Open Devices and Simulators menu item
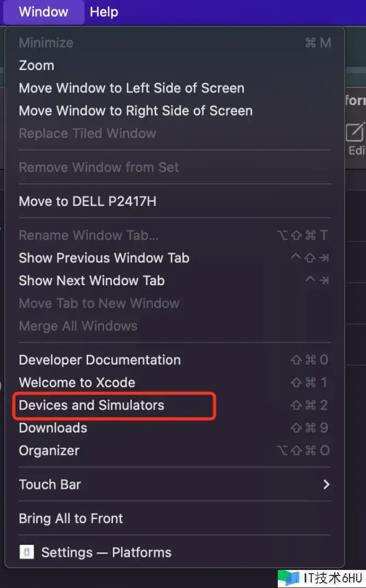This screenshot has width=366, height=588. 175,405
